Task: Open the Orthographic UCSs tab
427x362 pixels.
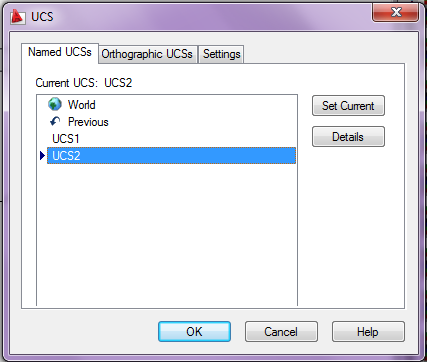Action: click(147, 54)
